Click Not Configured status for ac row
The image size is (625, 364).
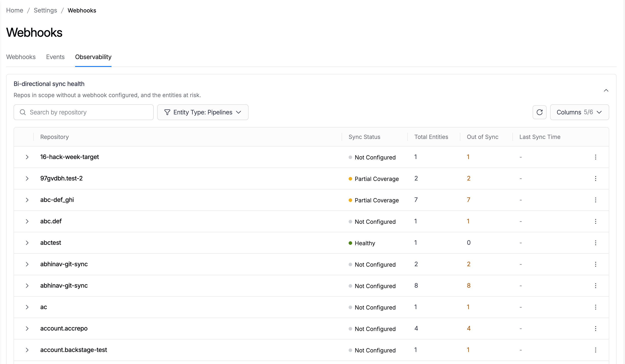(372, 308)
